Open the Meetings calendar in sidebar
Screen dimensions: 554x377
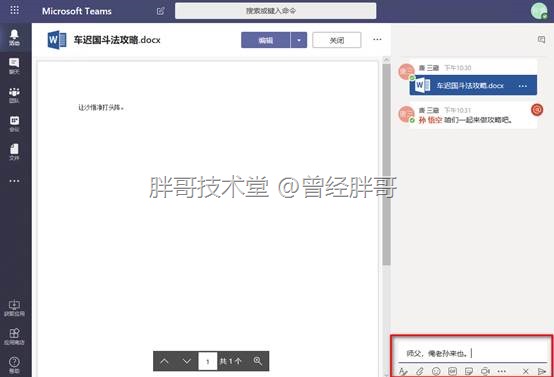[x=14, y=124]
